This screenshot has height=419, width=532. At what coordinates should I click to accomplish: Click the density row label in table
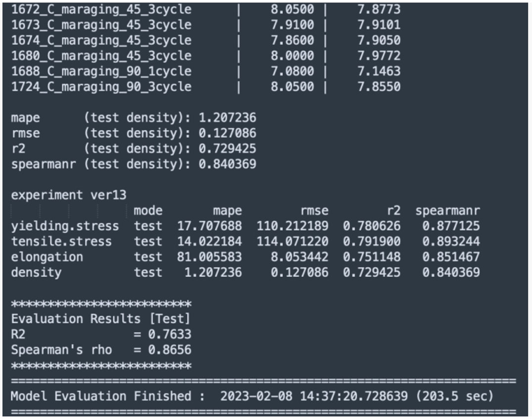point(36,273)
